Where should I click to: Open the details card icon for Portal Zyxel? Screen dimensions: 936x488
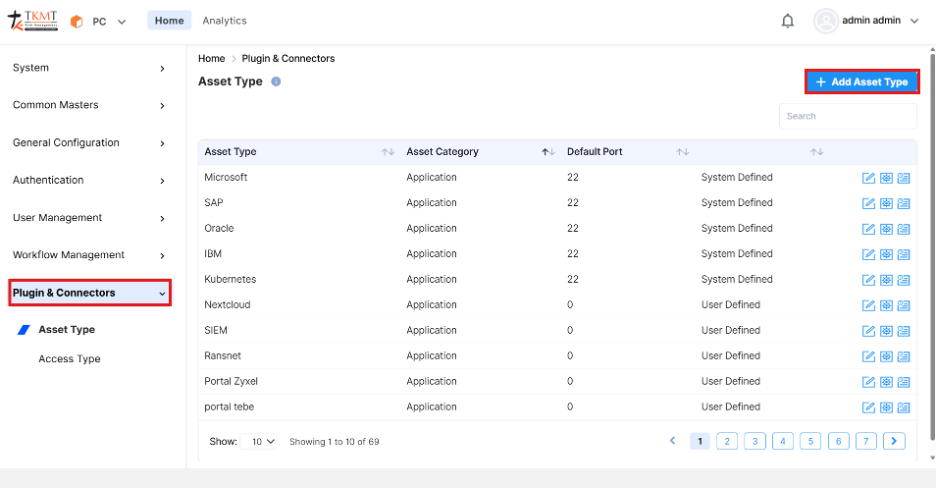(x=904, y=382)
